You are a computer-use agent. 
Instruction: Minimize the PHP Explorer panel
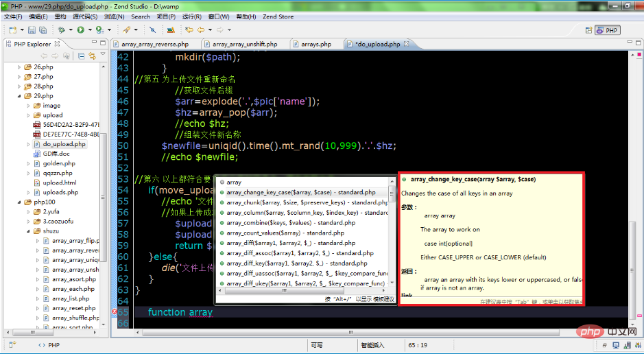[x=94, y=42]
